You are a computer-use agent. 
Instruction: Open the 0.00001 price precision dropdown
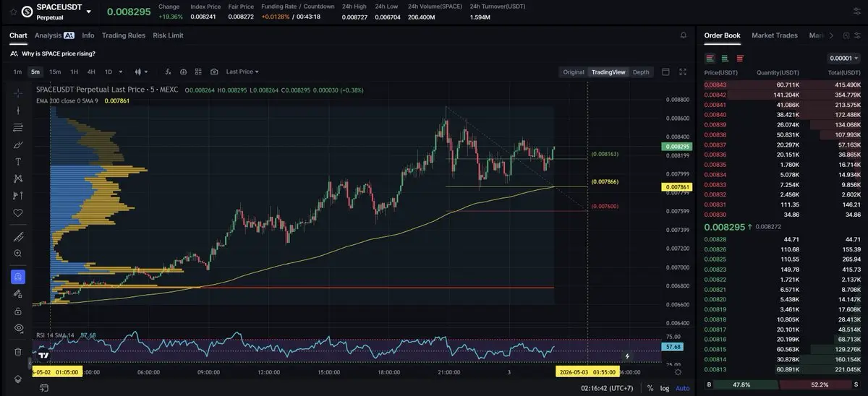[844, 58]
